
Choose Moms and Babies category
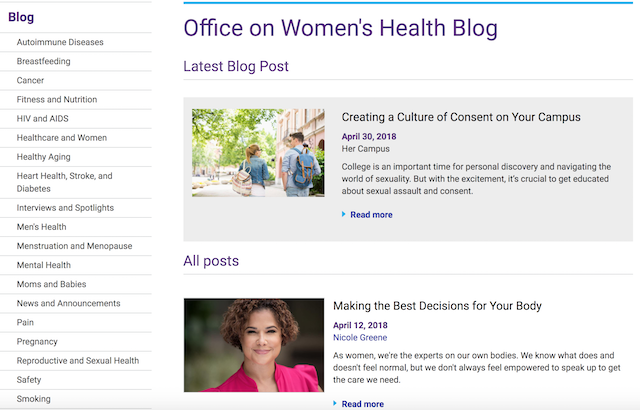click(51, 284)
